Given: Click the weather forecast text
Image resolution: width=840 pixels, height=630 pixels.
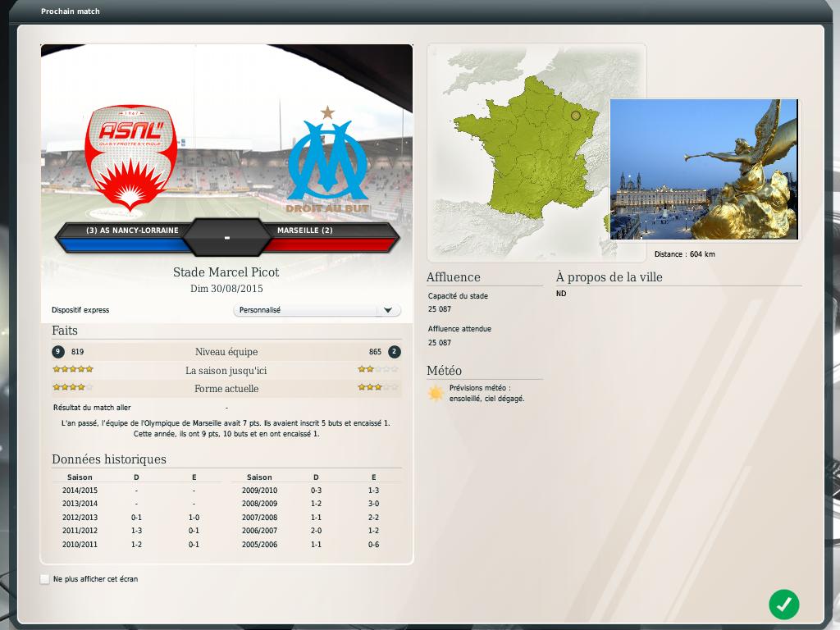Looking at the screenshot, I should [487, 393].
